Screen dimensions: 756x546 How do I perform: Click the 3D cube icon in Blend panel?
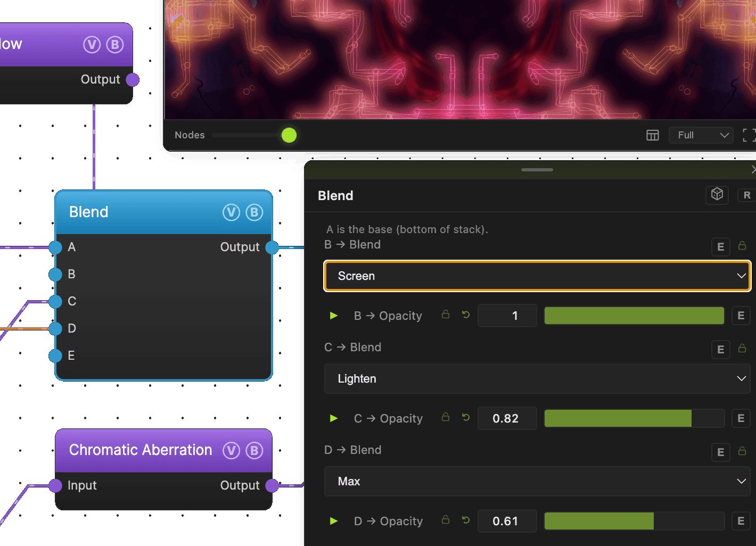717,194
